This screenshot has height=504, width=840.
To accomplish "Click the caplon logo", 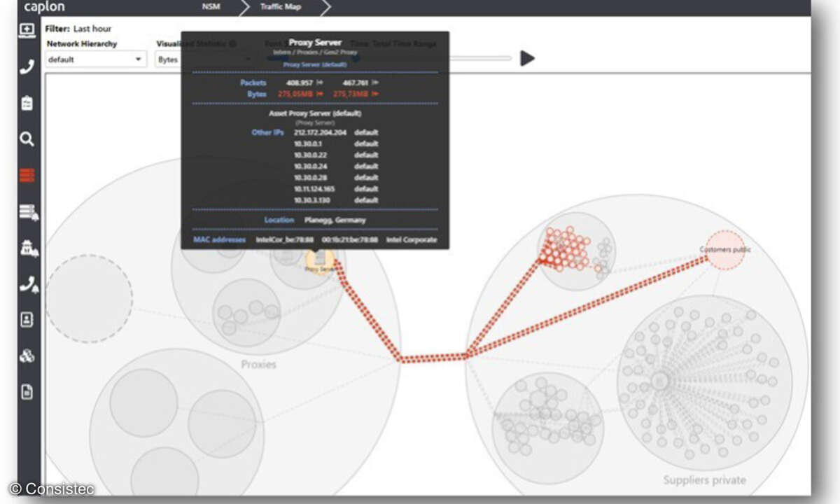I will 45,7.
